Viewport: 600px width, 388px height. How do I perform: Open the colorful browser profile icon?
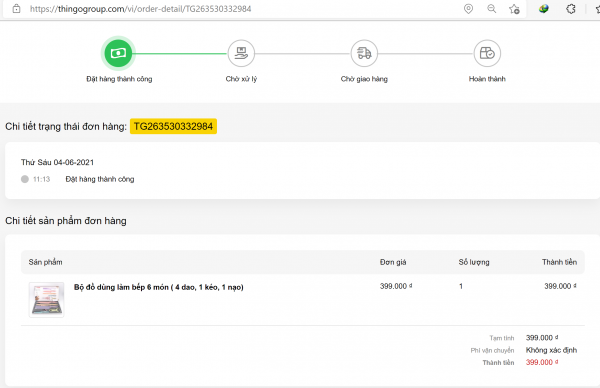543,8
